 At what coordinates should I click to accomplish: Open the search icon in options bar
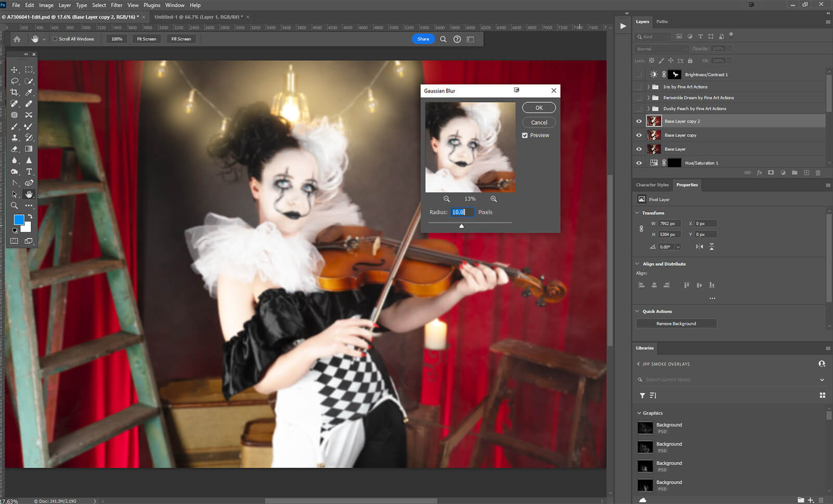pyautogui.click(x=443, y=39)
